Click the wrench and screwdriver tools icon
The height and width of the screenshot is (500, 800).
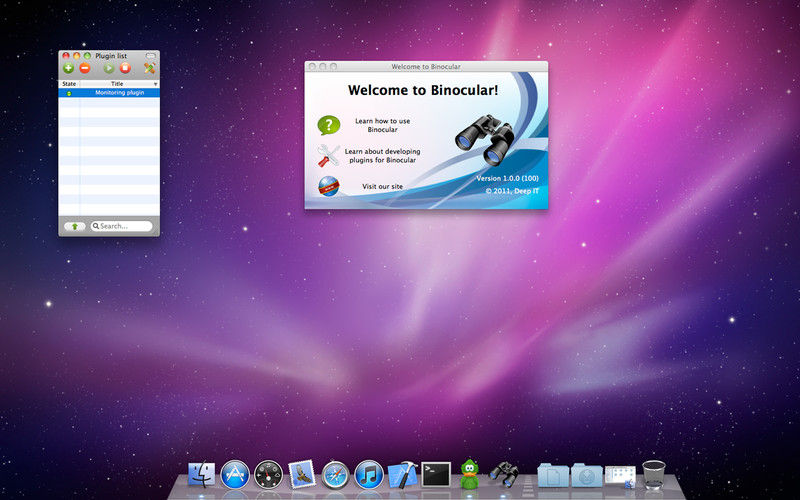coord(329,156)
